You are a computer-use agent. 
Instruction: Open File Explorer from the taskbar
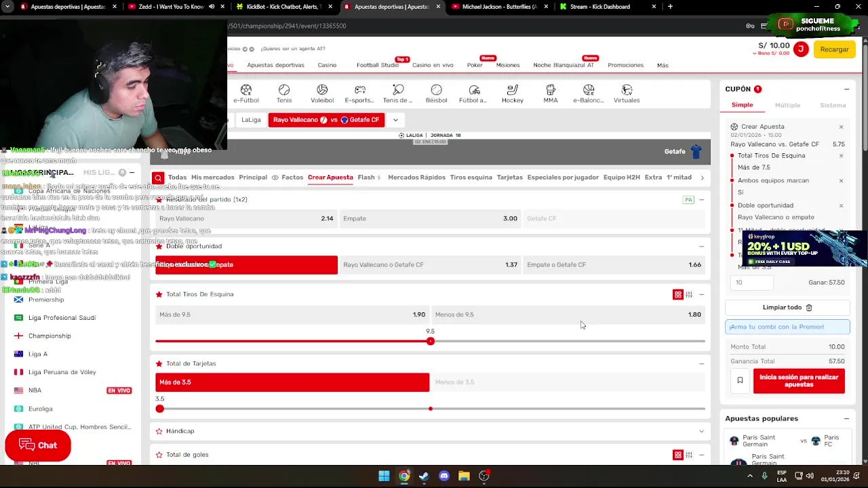464,476
